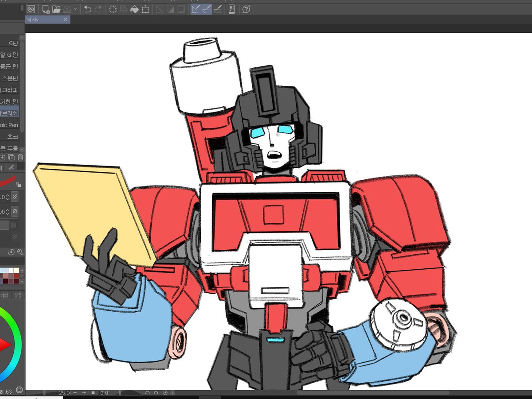Duplicate the sub tool with copy icon
This screenshot has height=399, width=532.
pyautogui.click(x=12, y=157)
